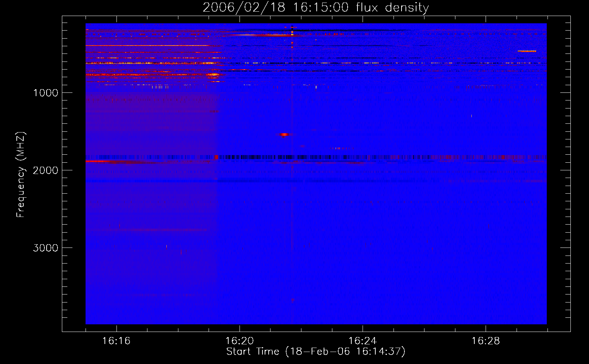
Task: Click the 16:28 time tick label
Action: tap(486, 341)
